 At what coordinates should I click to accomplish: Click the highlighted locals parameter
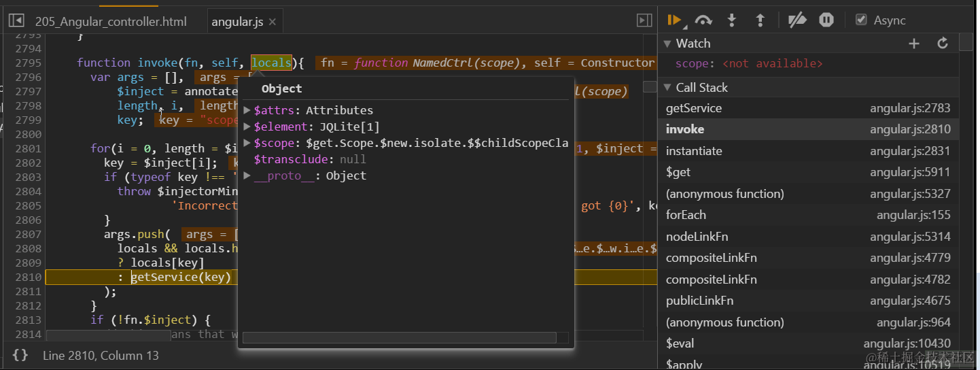271,63
